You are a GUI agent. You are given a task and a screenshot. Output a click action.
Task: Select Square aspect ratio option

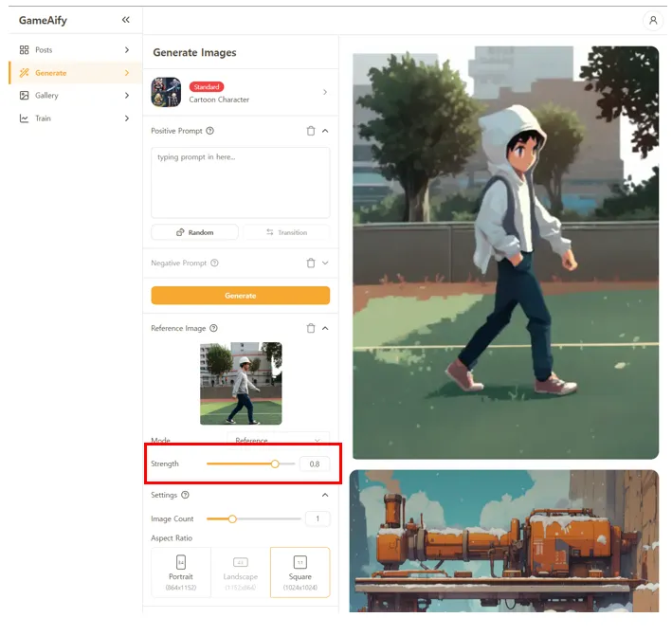click(x=300, y=572)
